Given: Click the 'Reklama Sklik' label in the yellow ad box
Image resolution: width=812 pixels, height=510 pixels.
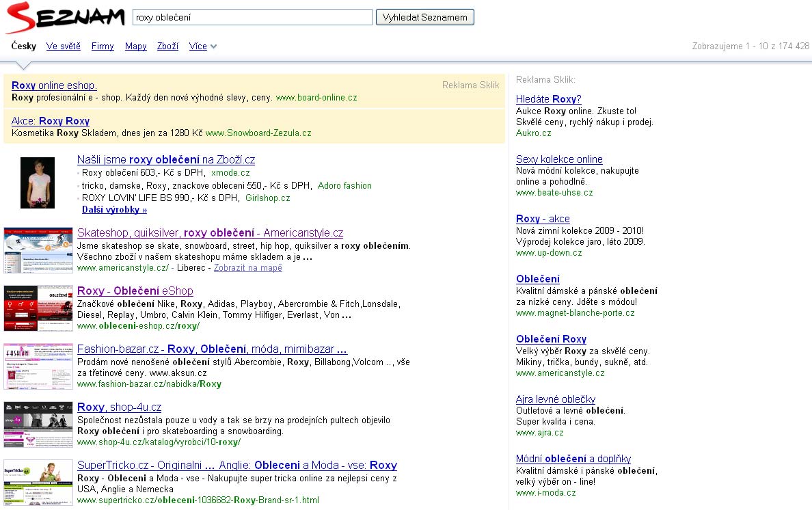Looking at the screenshot, I should [471, 85].
